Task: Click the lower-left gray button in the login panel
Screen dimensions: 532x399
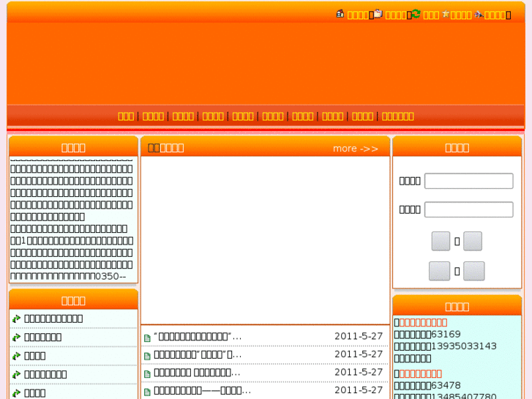Action: (x=439, y=271)
